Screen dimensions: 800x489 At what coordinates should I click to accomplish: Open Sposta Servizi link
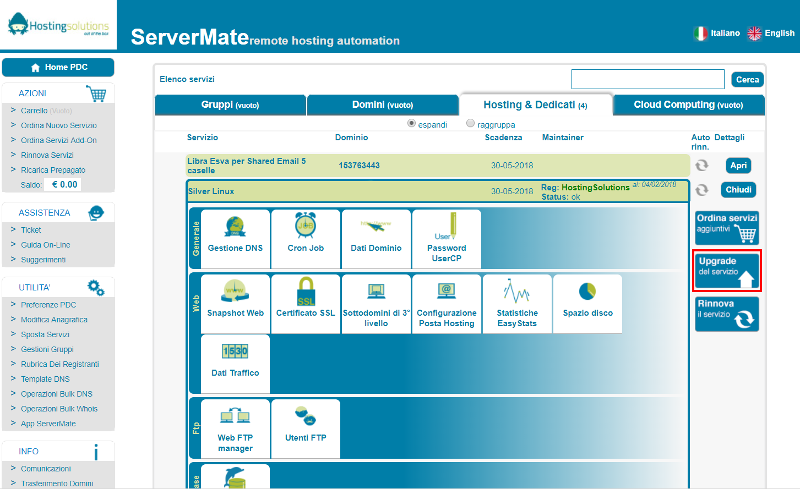[x=45, y=334]
